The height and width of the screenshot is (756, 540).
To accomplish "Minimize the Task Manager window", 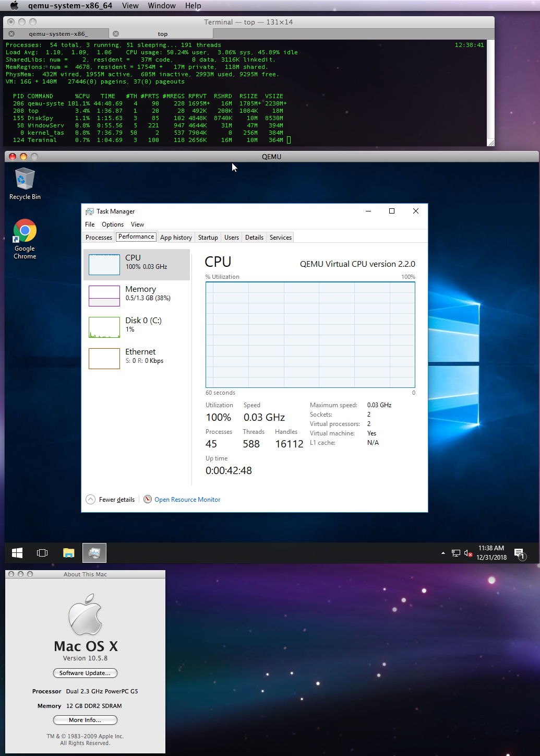I will coord(368,211).
